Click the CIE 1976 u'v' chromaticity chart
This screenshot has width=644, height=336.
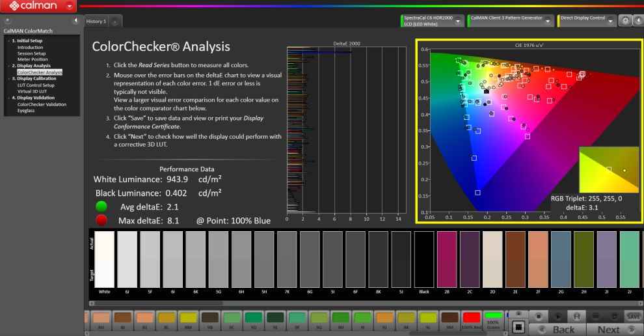tap(529, 132)
